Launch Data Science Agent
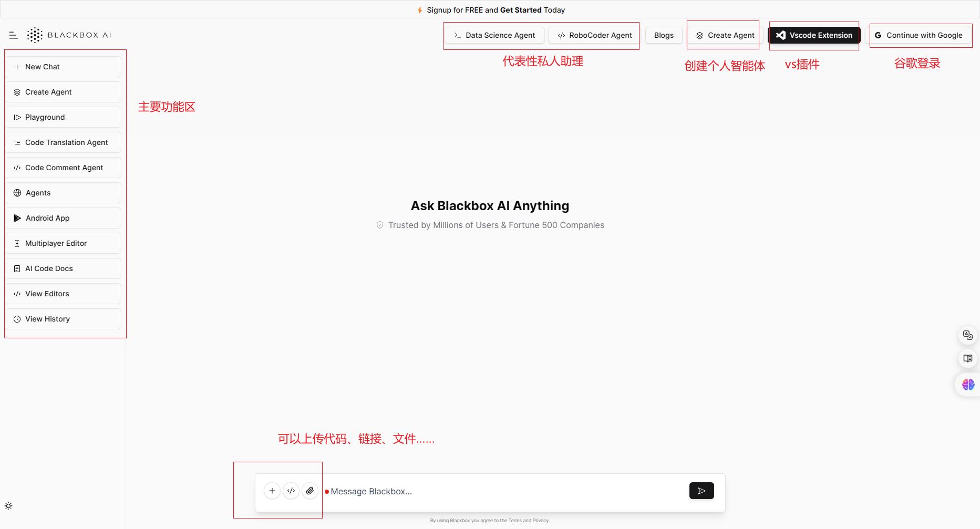 494,35
